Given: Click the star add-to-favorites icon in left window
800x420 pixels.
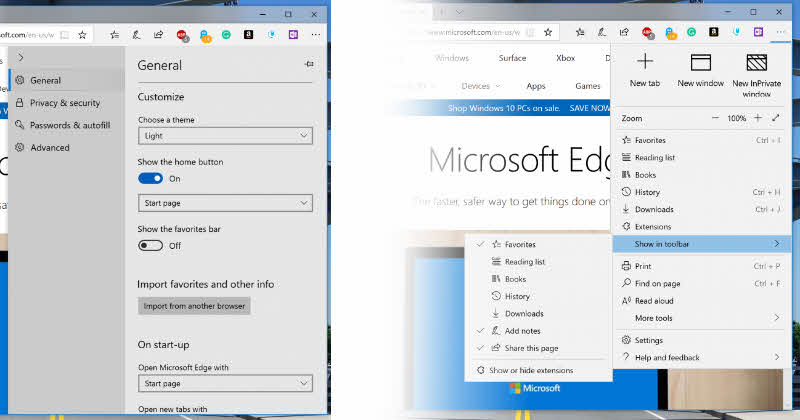Looking at the screenshot, I should pos(83,35).
